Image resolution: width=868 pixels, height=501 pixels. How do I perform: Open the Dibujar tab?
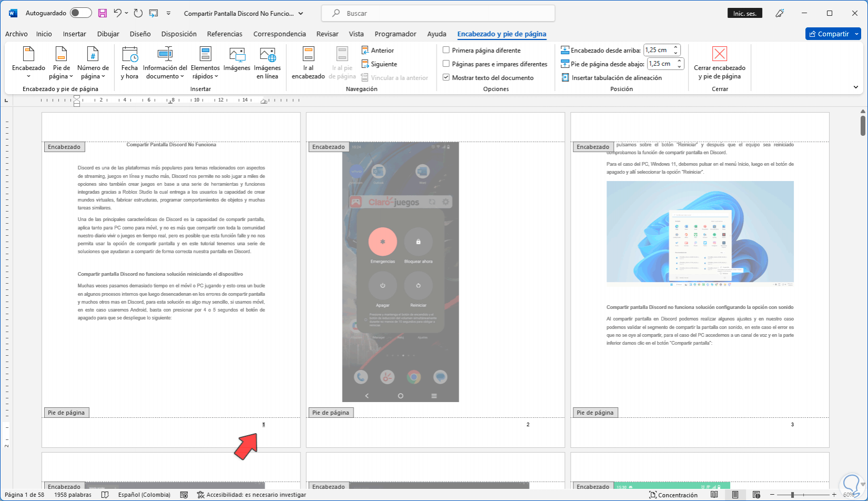[108, 34]
